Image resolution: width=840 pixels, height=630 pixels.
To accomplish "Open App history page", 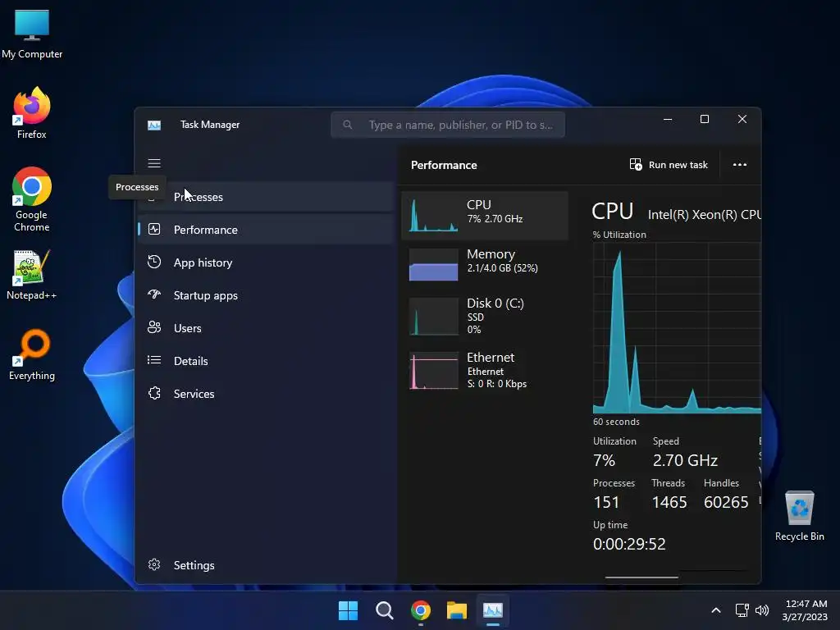I will click(266, 262).
